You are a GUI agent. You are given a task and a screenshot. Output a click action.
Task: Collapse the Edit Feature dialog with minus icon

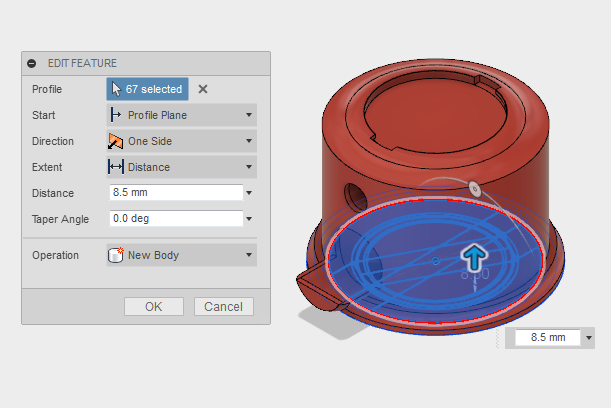coord(32,63)
